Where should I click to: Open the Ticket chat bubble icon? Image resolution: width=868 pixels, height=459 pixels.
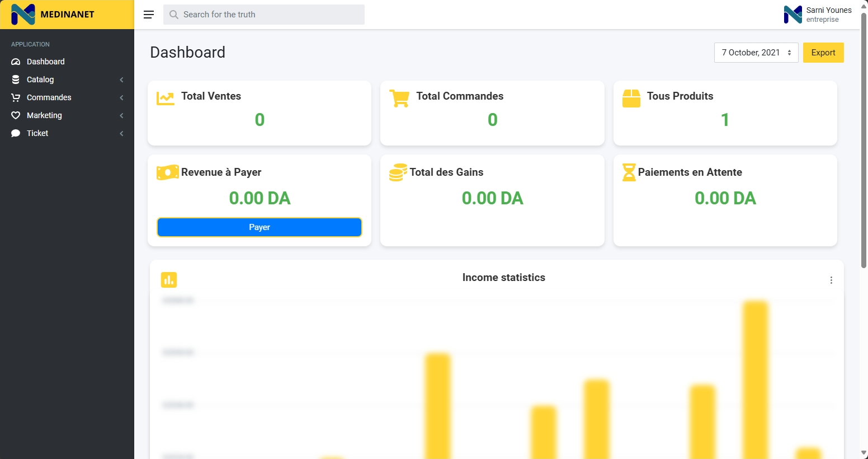pyautogui.click(x=15, y=133)
